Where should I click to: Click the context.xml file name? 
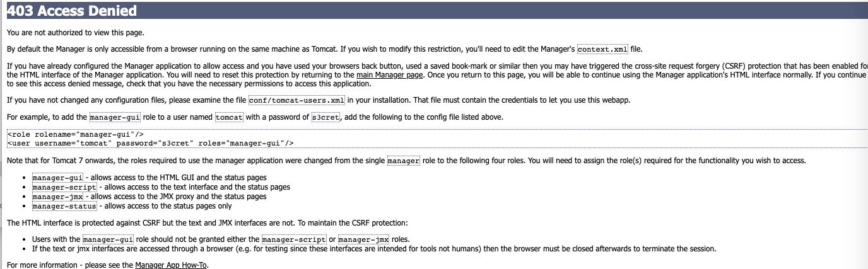[x=602, y=49]
